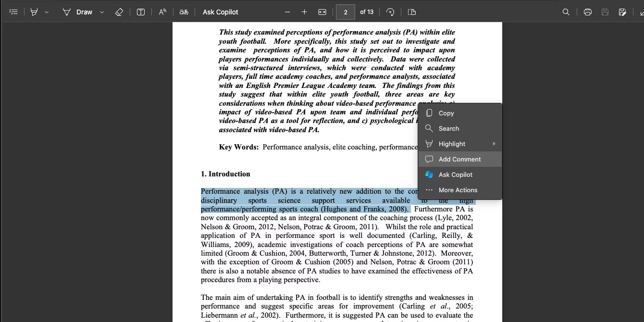Click Ask Copilot in the toolbar
This screenshot has width=644, height=322.
(x=221, y=12)
